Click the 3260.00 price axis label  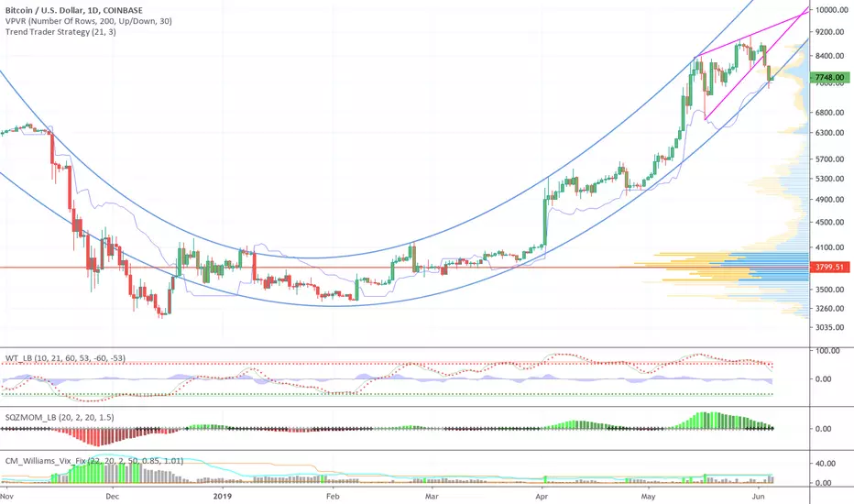point(830,309)
